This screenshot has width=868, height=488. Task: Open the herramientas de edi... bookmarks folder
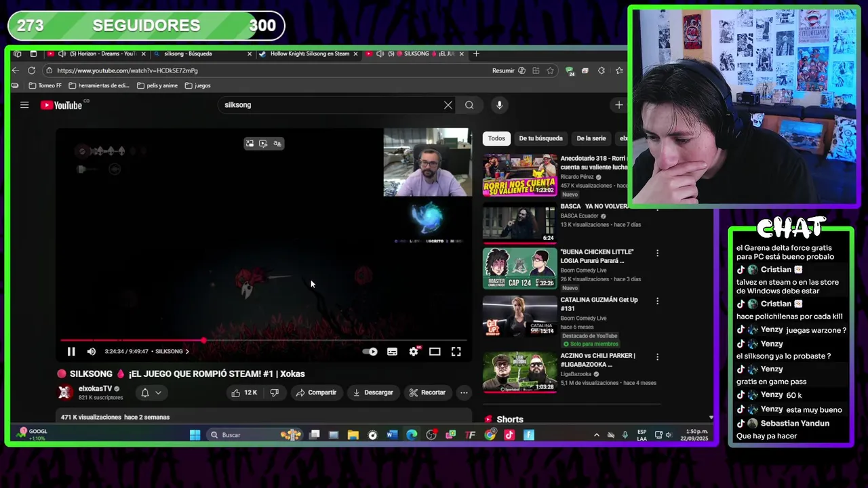pyautogui.click(x=98, y=85)
